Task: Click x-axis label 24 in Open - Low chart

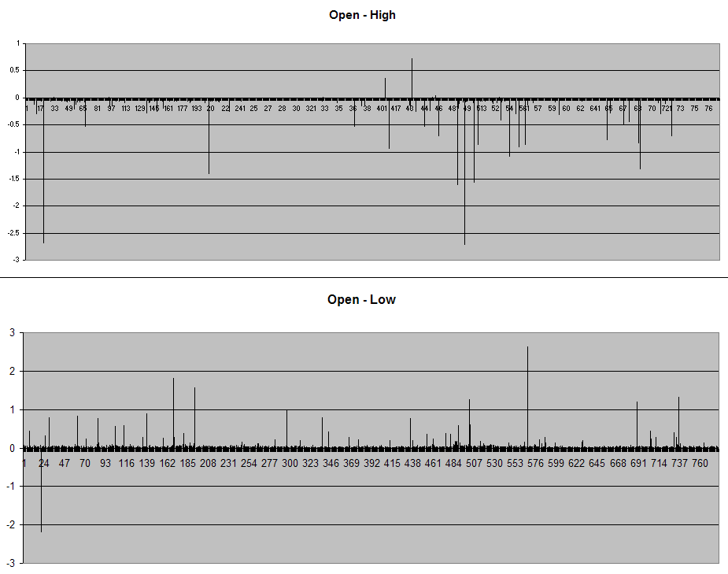Action: (x=43, y=464)
